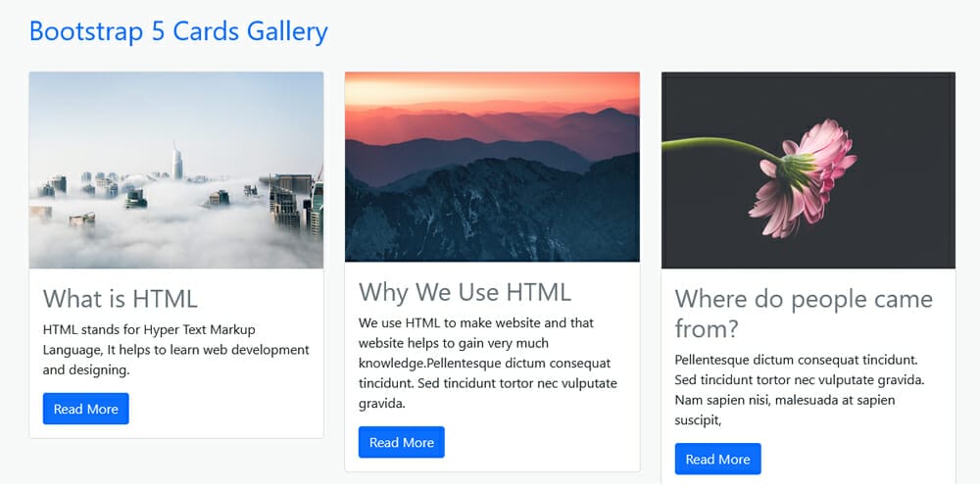This screenshot has height=490, width=980.
Task: Open the pink flower image
Action: click(808, 170)
